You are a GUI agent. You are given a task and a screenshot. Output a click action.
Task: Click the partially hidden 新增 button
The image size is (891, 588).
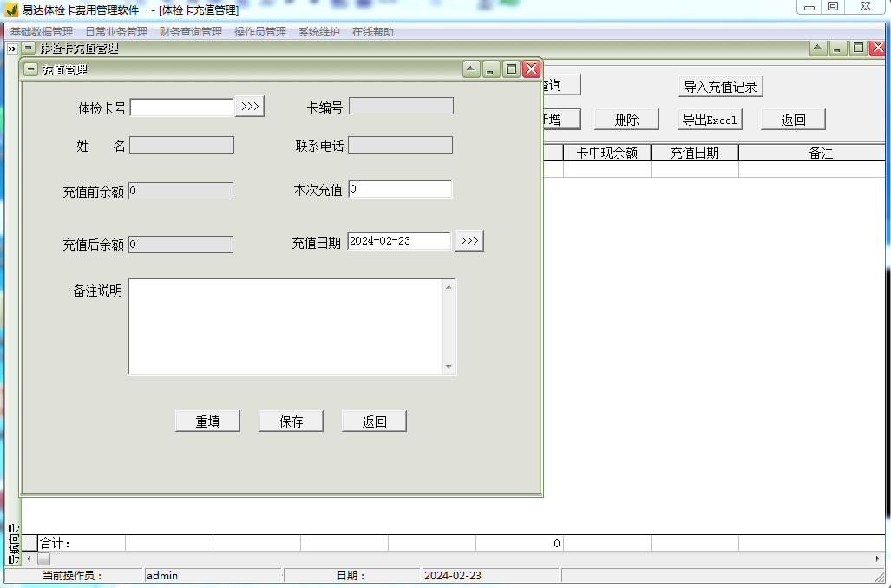tap(562, 120)
